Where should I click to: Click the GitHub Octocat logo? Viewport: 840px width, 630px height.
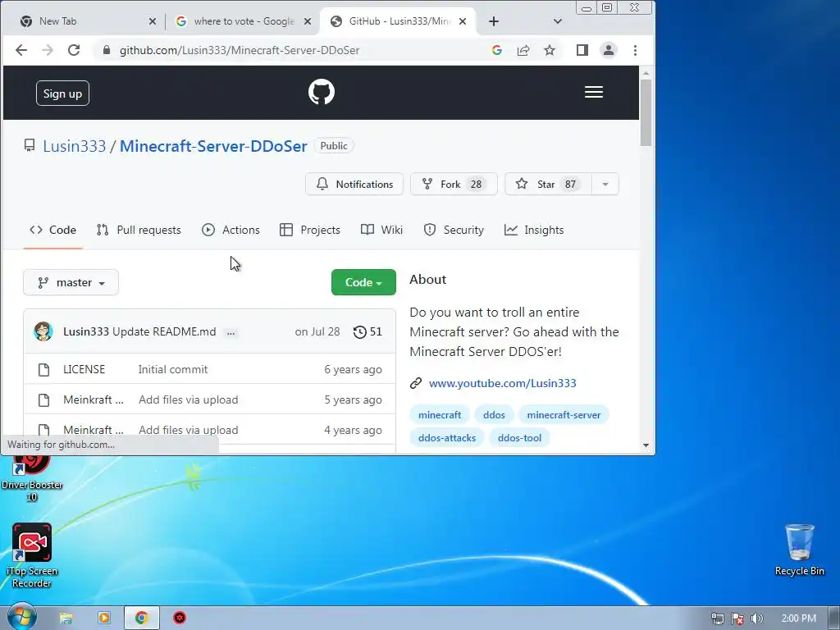(x=322, y=92)
